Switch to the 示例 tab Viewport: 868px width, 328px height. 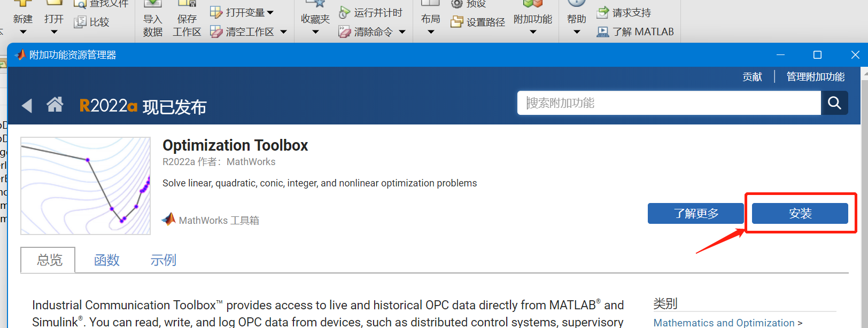(163, 260)
